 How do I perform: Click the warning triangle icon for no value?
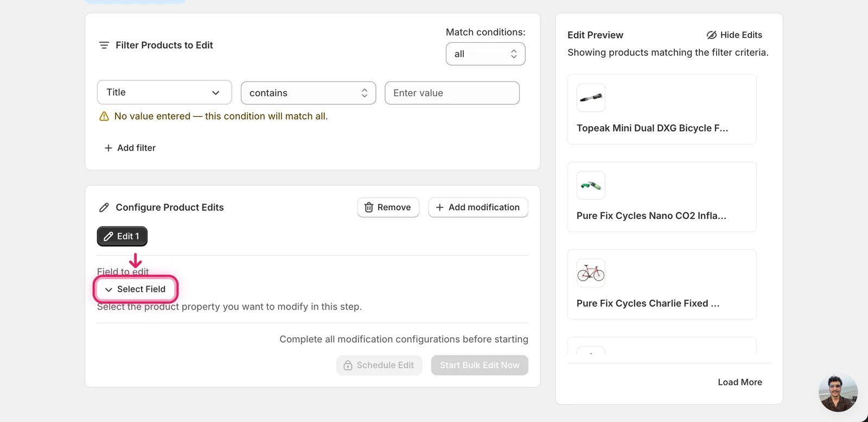coord(104,116)
